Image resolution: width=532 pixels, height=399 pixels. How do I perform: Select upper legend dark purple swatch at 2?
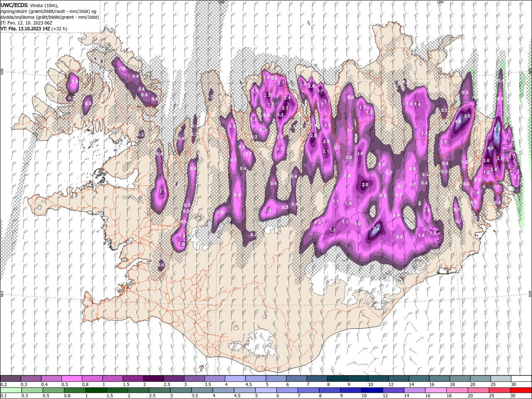pyautogui.click(x=153, y=379)
